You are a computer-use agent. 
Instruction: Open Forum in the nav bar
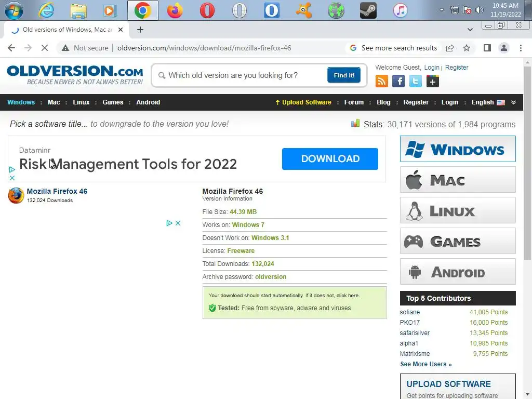tap(354, 102)
